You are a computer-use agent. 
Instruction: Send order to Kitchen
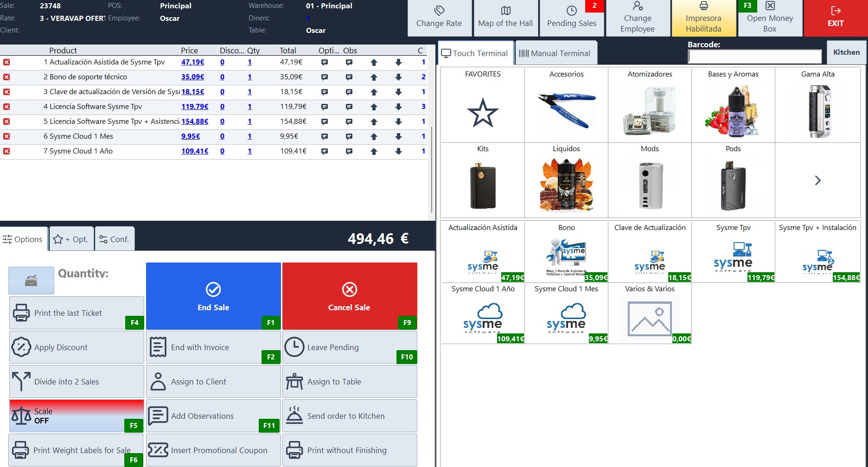(x=350, y=416)
